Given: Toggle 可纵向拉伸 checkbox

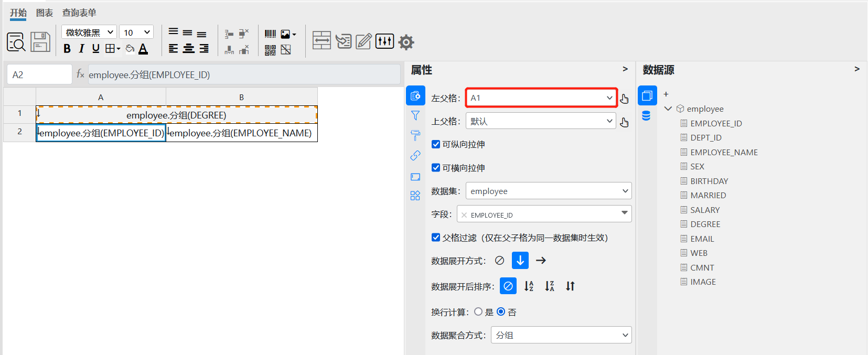Looking at the screenshot, I should point(436,144).
